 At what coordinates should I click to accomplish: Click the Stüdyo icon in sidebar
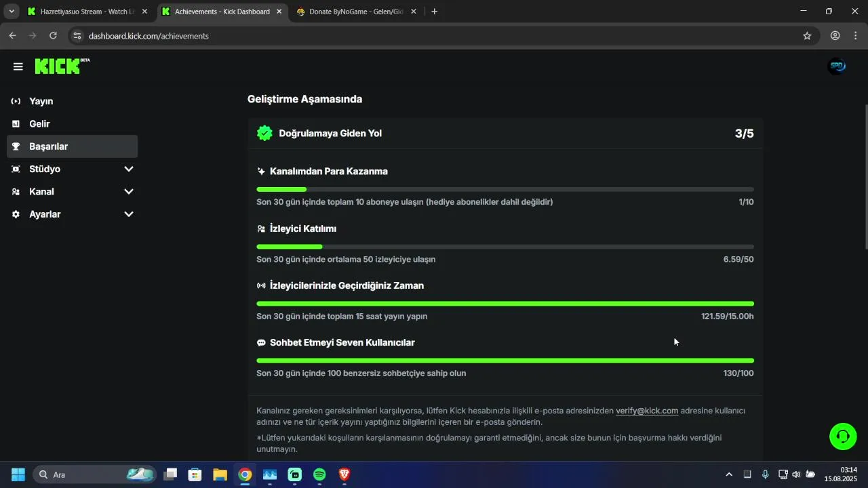pyautogui.click(x=16, y=169)
